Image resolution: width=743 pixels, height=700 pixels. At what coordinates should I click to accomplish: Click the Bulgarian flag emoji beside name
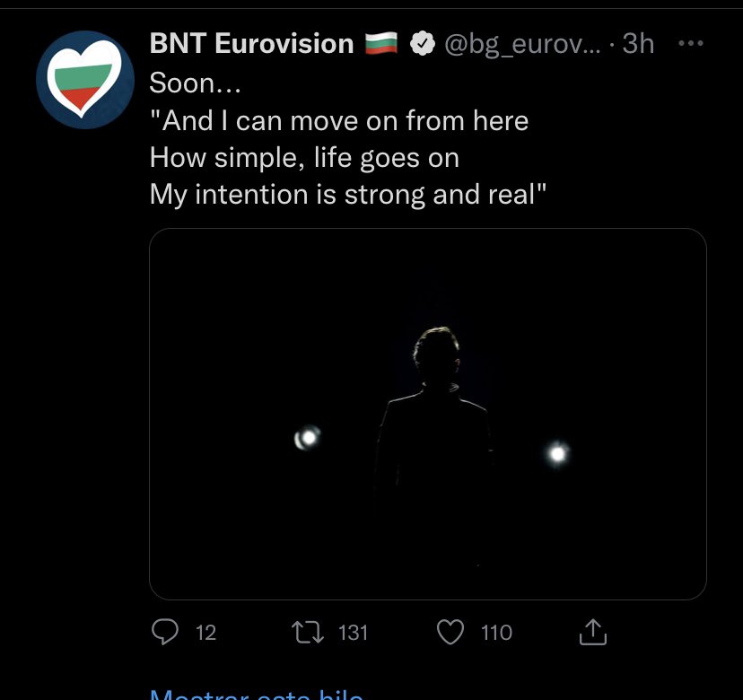tap(380, 44)
